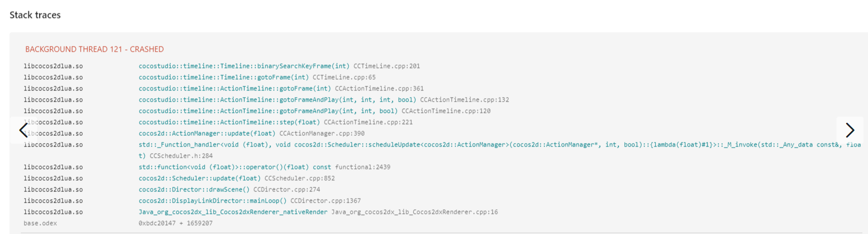This screenshot has width=868, height=234.
Task: Click the std::function operator()(float) const link
Action: click(235, 167)
